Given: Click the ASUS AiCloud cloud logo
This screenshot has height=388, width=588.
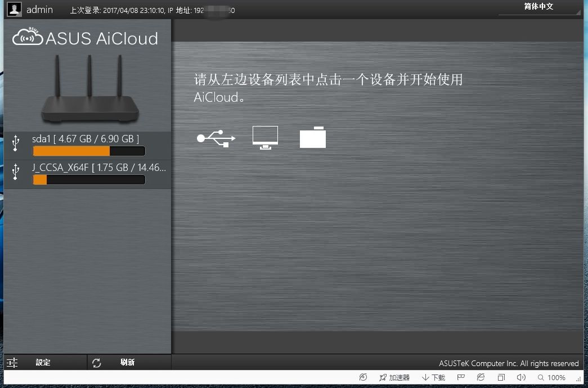Looking at the screenshot, I should 28,37.
